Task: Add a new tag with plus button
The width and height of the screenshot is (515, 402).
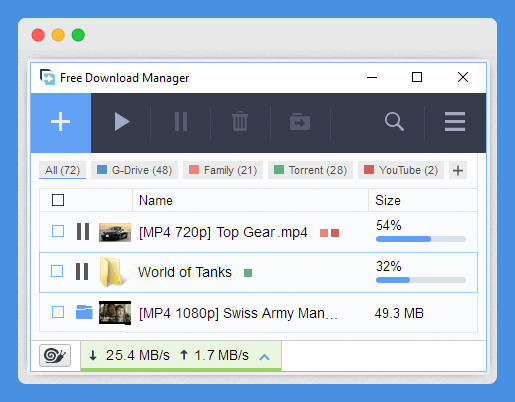Action: (x=458, y=170)
